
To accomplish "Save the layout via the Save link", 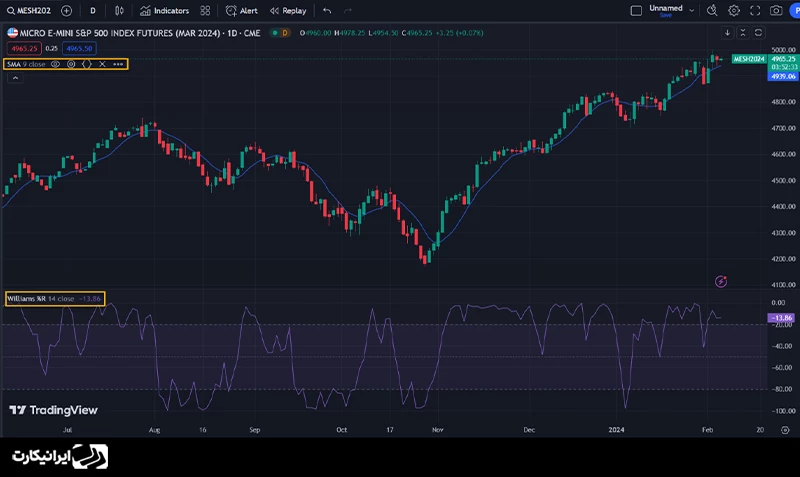I will tap(666, 15).
